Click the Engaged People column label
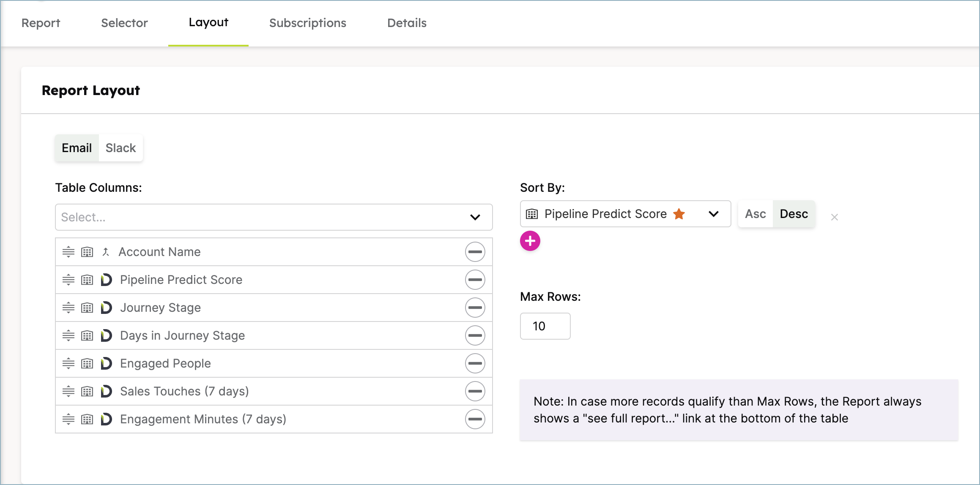Image resolution: width=980 pixels, height=485 pixels. pos(165,363)
